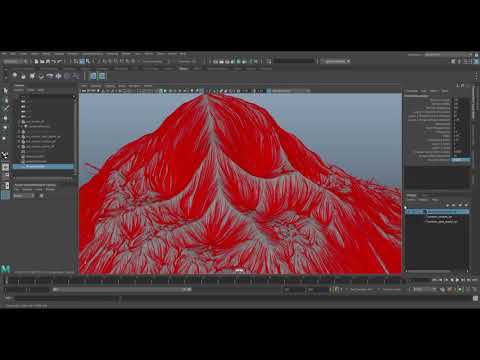Create a polygon cube from the shelf

point(23,76)
